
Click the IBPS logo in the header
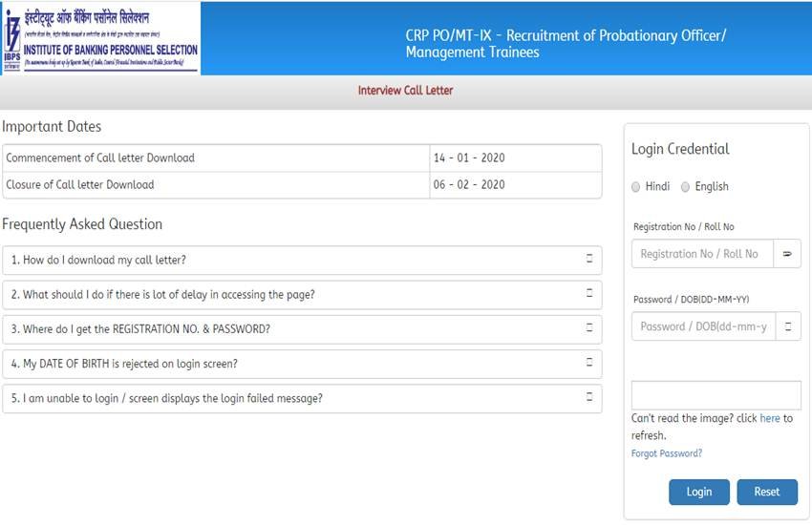tap(100, 37)
